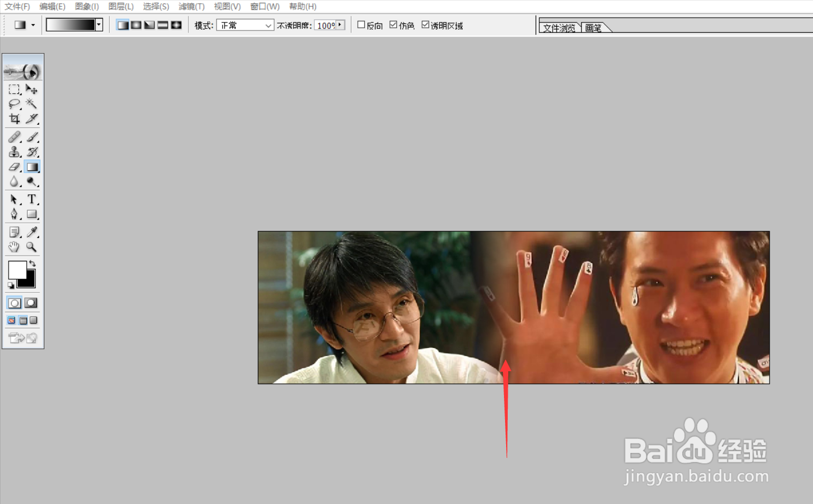Switch to Full Screen mode
Screen dimensions: 813x504
(34, 320)
